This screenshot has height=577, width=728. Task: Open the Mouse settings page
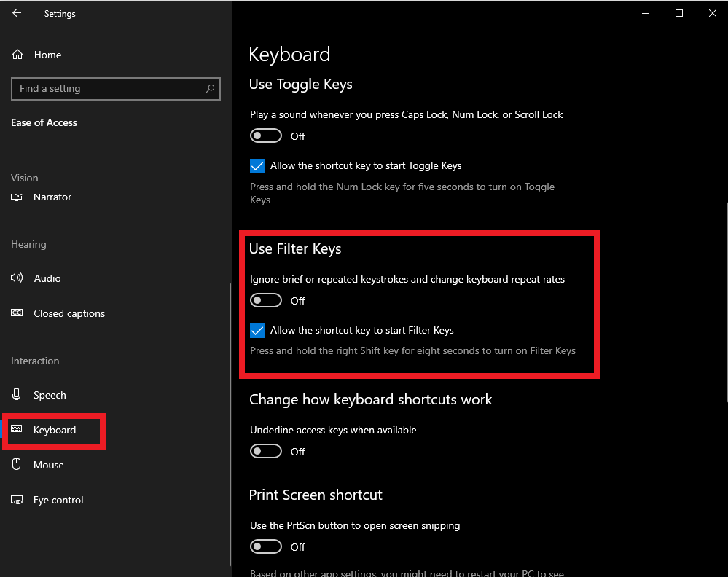(x=49, y=465)
